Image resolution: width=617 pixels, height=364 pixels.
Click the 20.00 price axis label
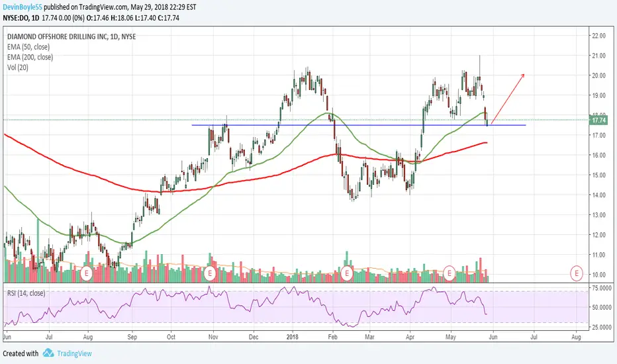[599, 75]
